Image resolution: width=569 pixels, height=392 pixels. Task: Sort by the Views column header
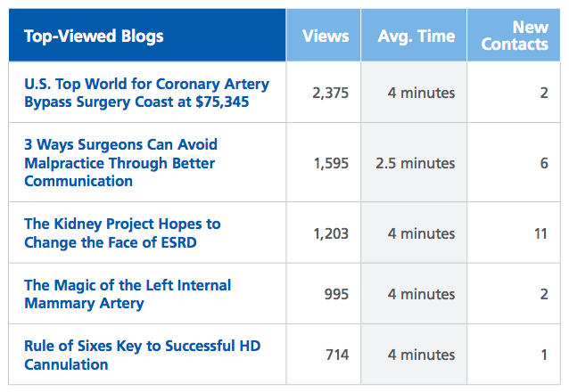pos(323,37)
